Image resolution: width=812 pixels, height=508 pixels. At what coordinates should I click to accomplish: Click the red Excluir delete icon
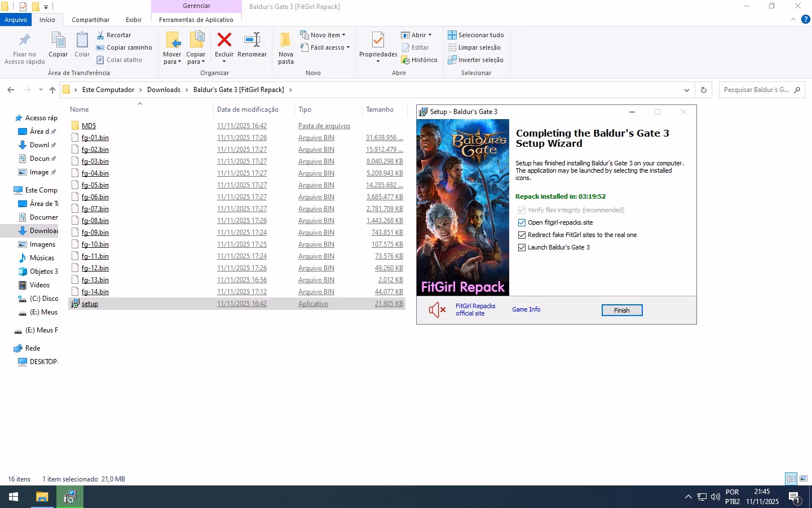pyautogui.click(x=224, y=41)
